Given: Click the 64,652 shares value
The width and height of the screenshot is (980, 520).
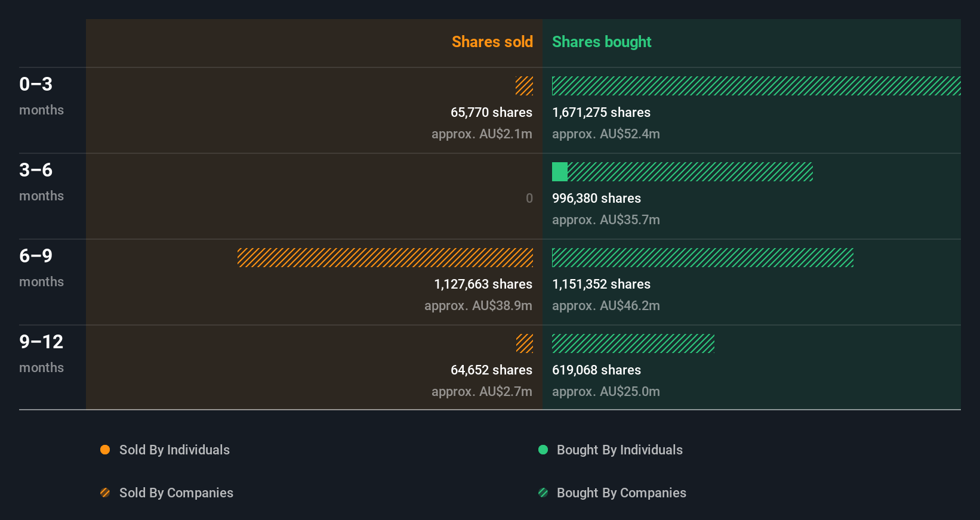Looking at the screenshot, I should point(491,370).
